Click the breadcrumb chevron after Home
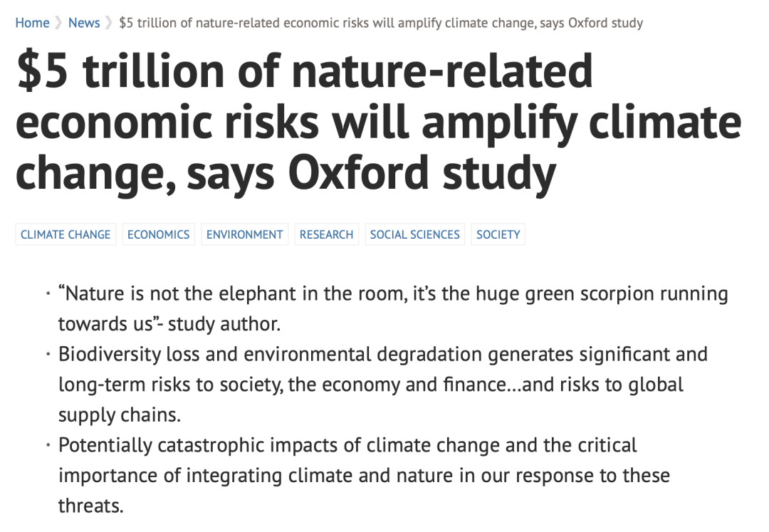This screenshot has height=532, width=769. click(58, 23)
